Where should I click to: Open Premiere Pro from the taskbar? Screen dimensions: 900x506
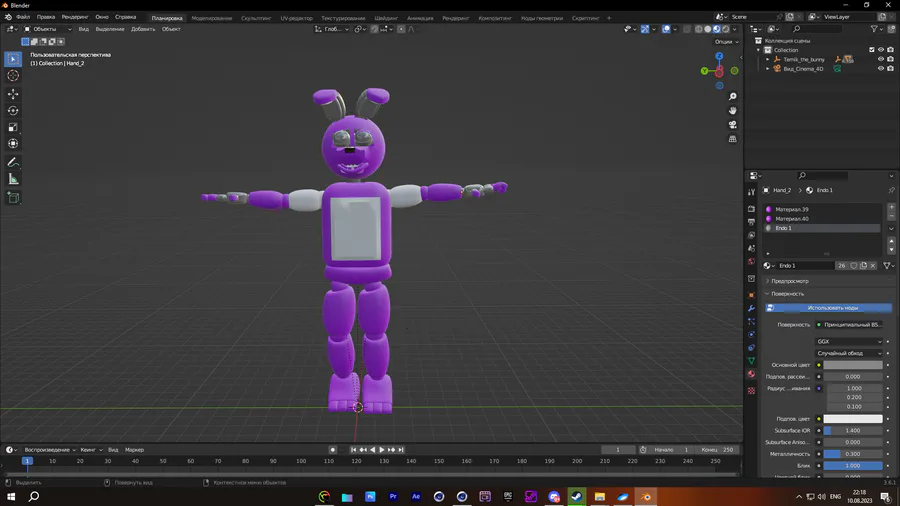(393, 496)
